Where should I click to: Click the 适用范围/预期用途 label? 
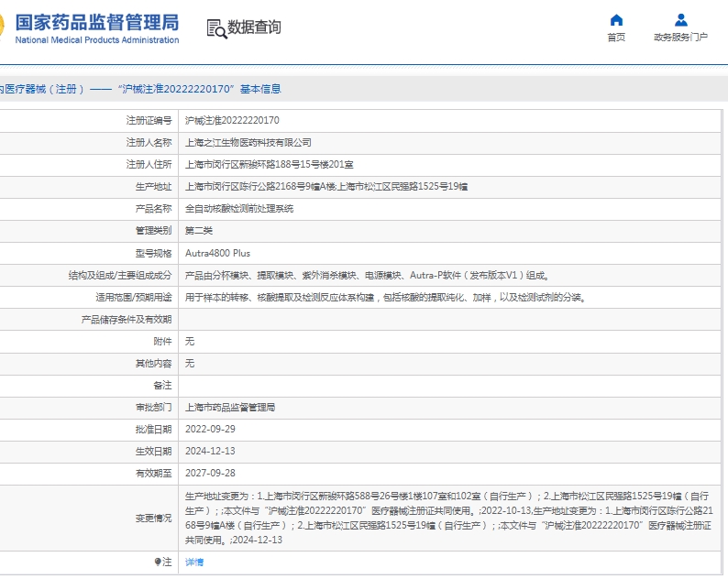134,298
